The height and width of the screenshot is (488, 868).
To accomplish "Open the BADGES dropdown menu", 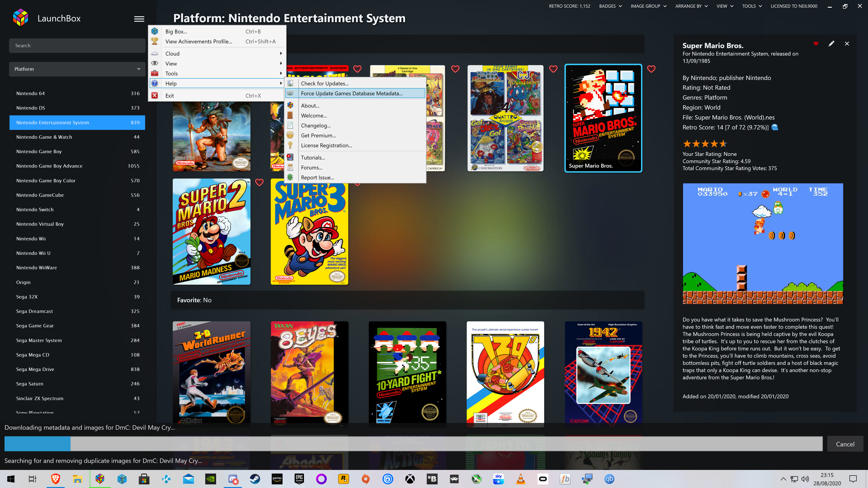I will point(610,6).
